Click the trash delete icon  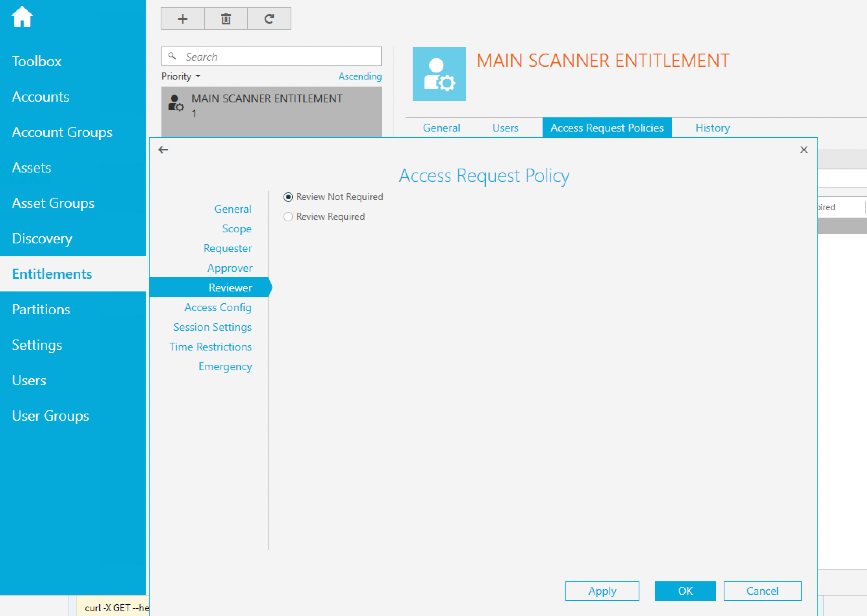tap(226, 19)
